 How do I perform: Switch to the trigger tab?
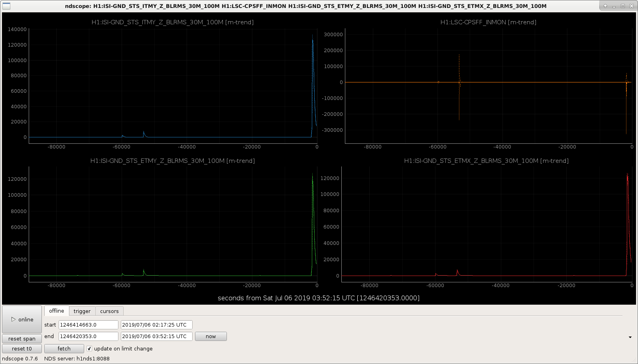[x=82, y=311]
